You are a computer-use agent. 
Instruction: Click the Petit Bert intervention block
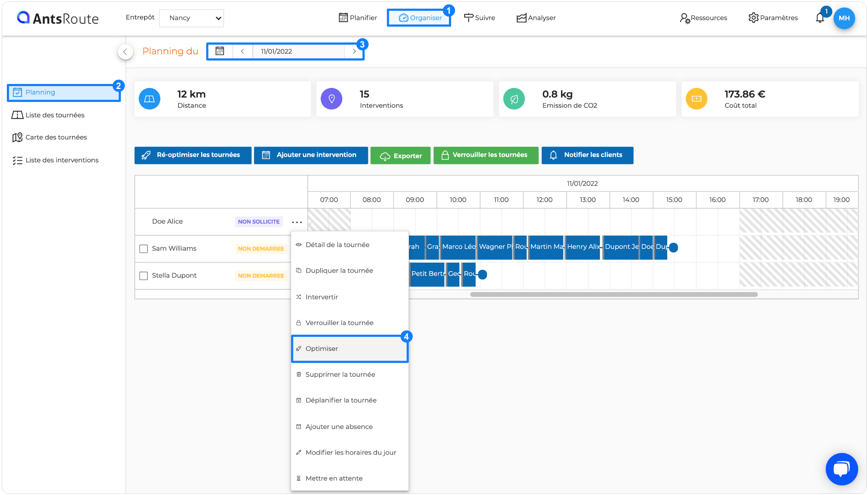point(427,274)
